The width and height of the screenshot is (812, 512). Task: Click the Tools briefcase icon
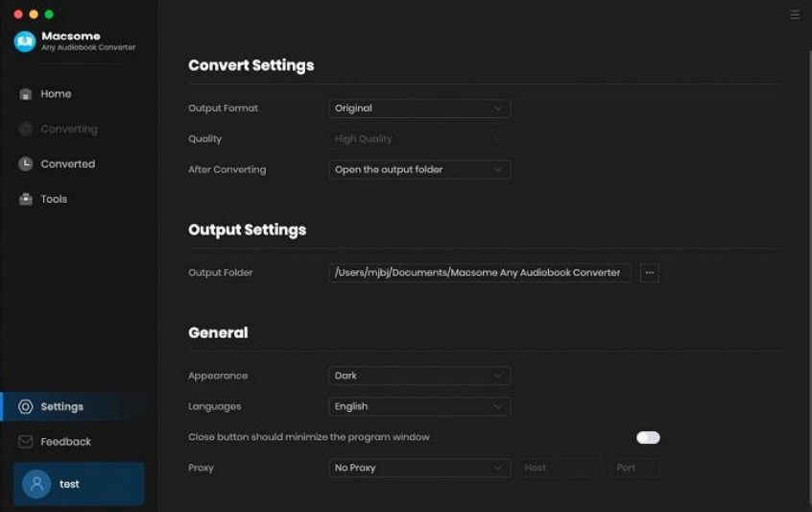click(26, 199)
